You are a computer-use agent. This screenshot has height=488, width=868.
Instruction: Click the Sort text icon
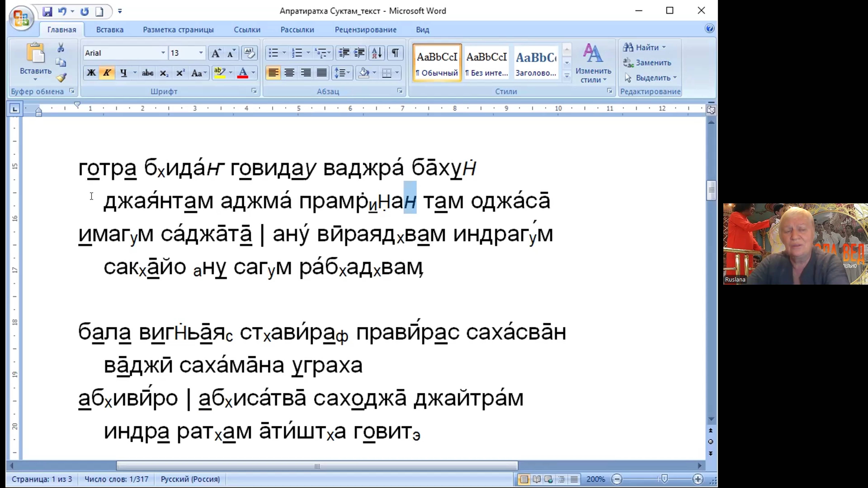376,53
